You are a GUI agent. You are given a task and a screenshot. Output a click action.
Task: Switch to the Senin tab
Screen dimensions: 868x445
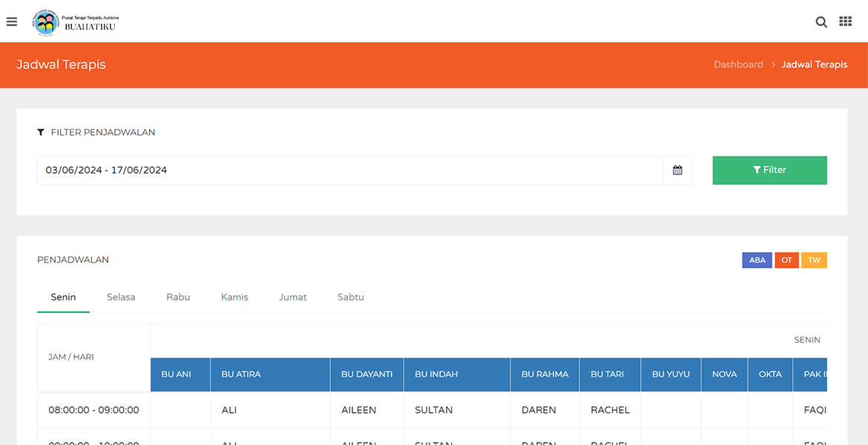(x=64, y=297)
